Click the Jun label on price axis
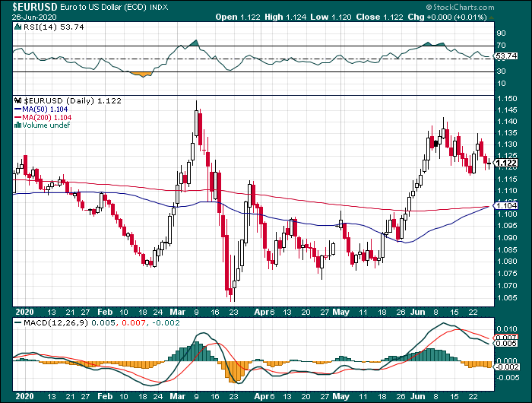Image resolution: width=532 pixels, height=403 pixels. 418,312
